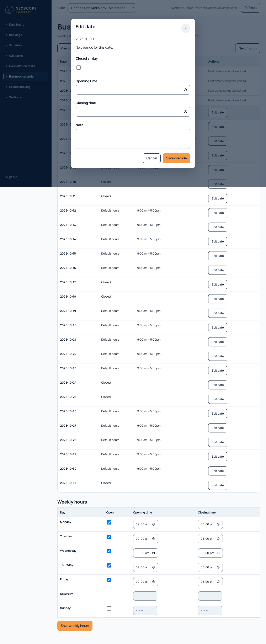
Task: Click Cancel in the Edit date dialog
Action: pos(151,158)
